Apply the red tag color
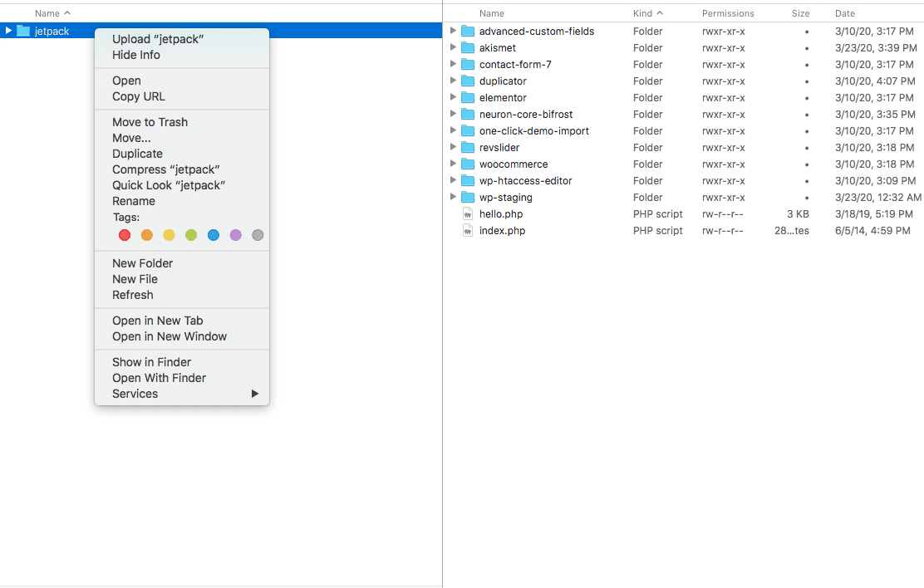Image resolution: width=924 pixels, height=588 pixels. pyautogui.click(x=125, y=235)
